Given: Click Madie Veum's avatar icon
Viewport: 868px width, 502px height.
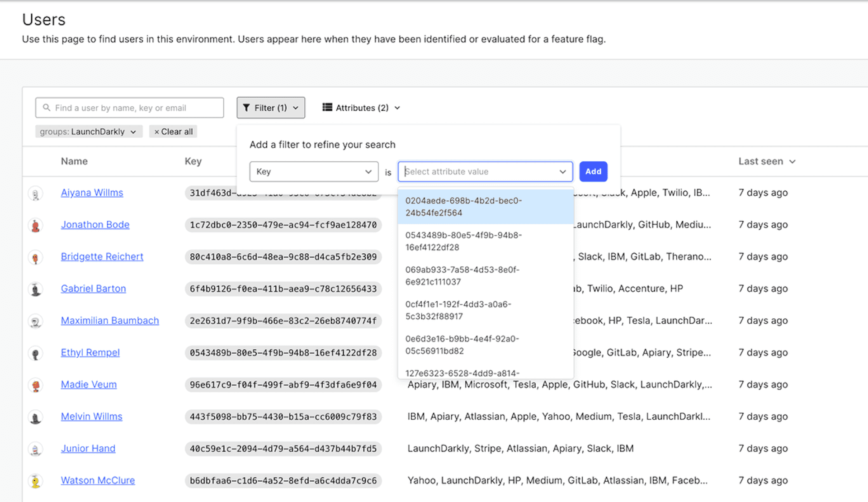Looking at the screenshot, I should click(x=35, y=385).
